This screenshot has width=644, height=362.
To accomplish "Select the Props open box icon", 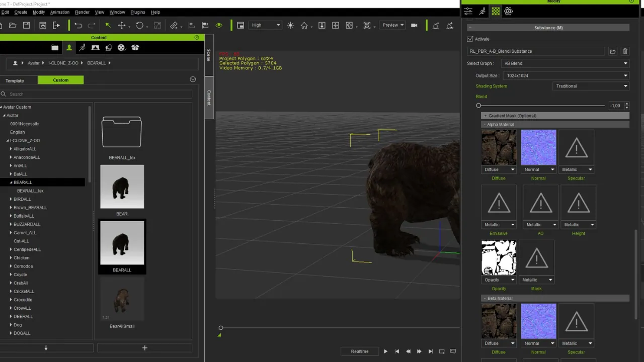I will pyautogui.click(x=135, y=48).
